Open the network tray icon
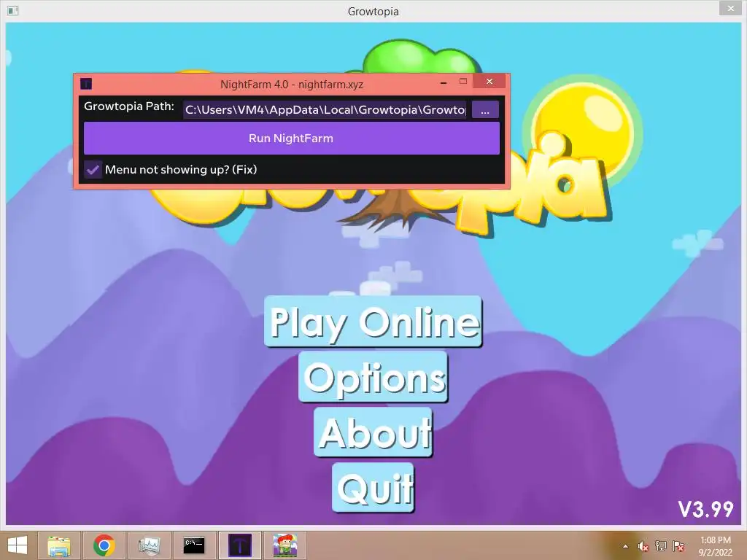 coord(661,546)
